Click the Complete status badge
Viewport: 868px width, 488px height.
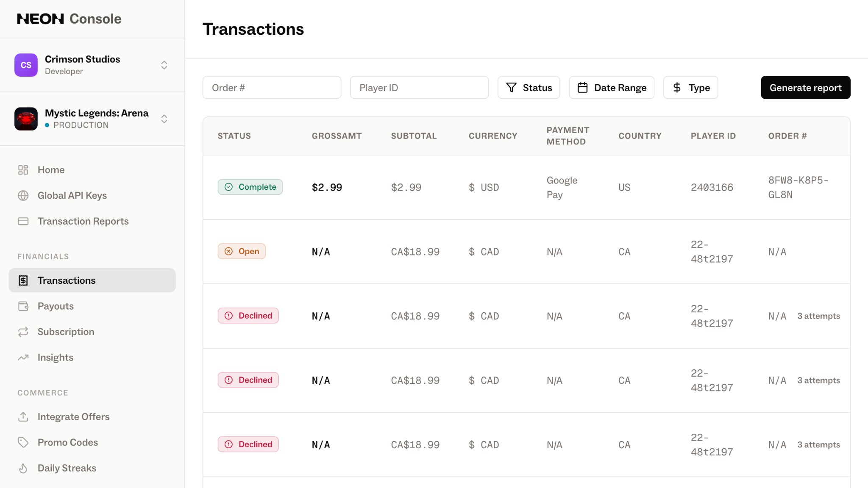pyautogui.click(x=250, y=187)
